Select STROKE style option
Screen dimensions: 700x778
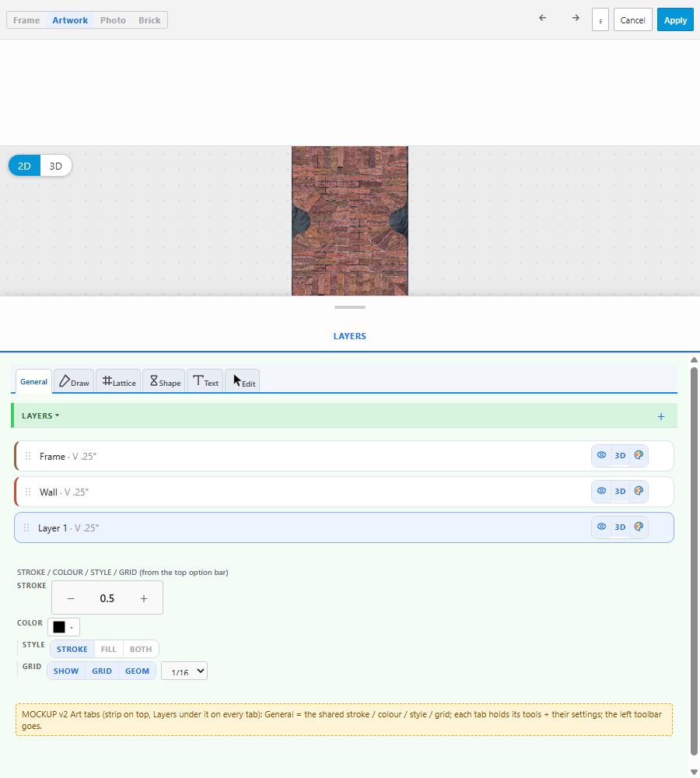pyautogui.click(x=72, y=649)
